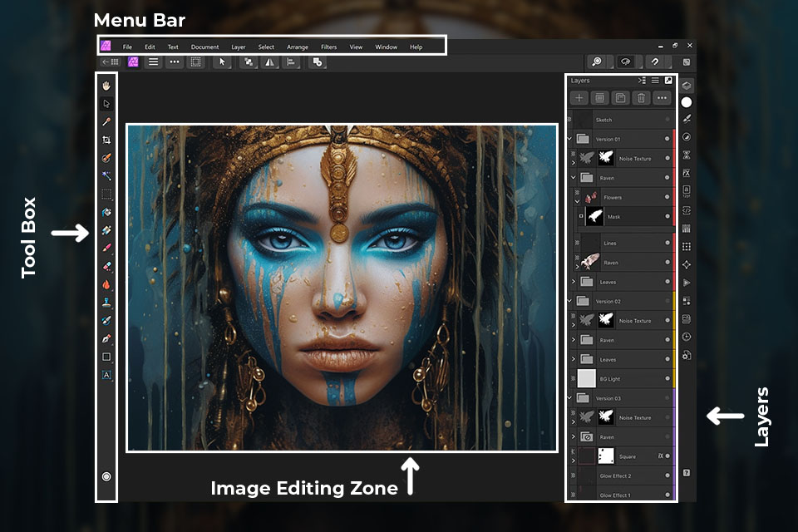Hide the Lines layer
Image resolution: width=798 pixels, height=532 pixels.
pyautogui.click(x=667, y=243)
